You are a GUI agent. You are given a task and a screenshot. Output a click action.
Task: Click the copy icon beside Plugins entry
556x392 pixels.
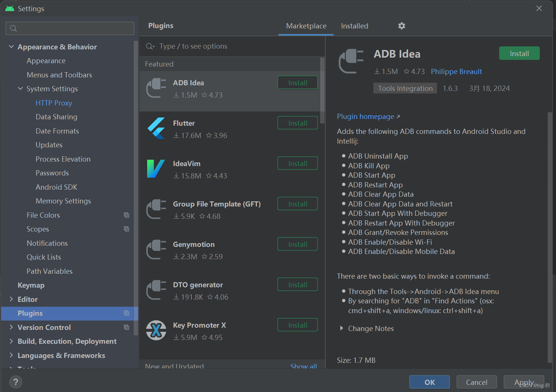tap(126, 313)
